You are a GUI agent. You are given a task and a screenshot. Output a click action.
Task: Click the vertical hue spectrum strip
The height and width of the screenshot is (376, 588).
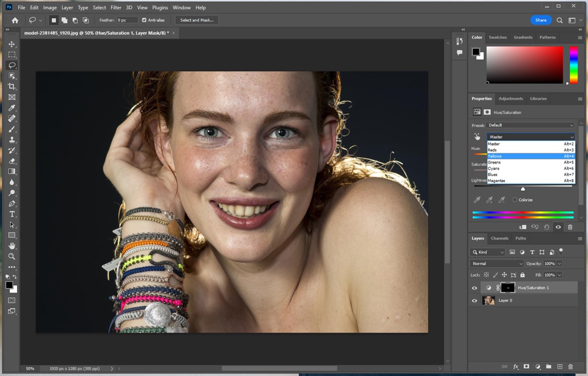coord(573,65)
